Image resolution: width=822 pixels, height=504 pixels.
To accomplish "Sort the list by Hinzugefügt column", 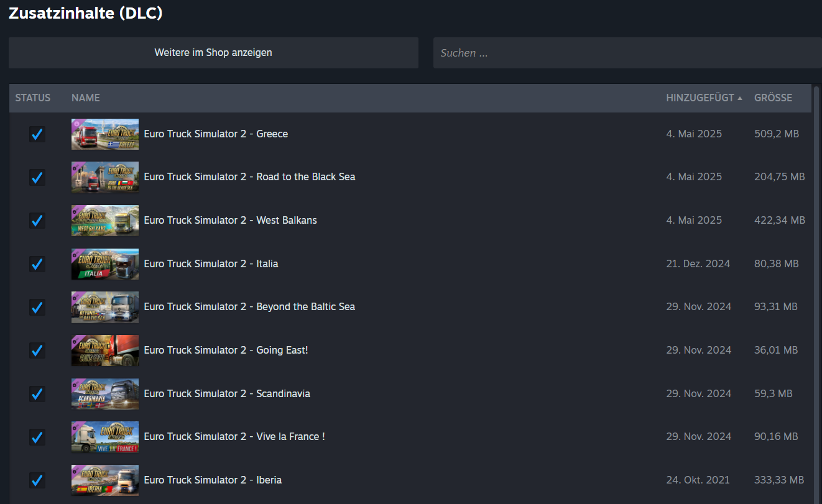I will (x=700, y=98).
